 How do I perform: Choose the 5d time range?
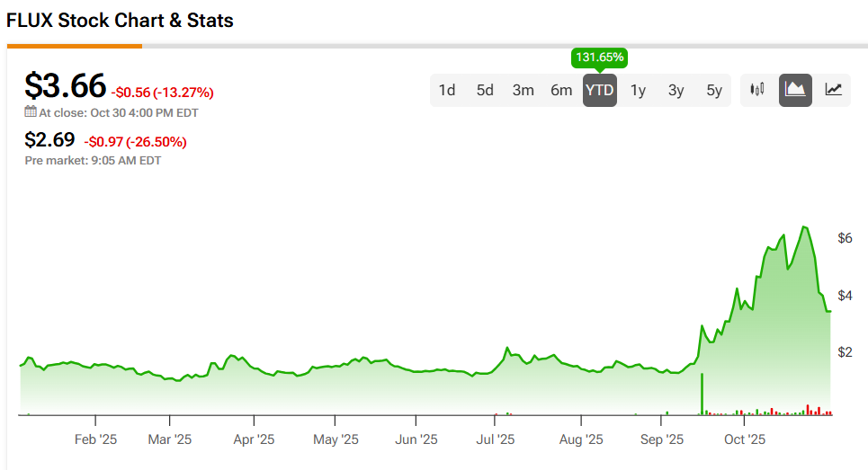click(x=485, y=90)
